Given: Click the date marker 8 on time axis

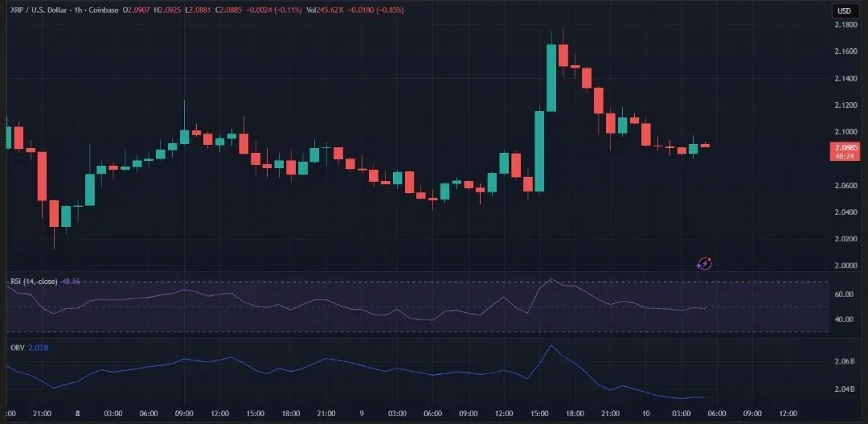Looking at the screenshot, I should [77, 414].
